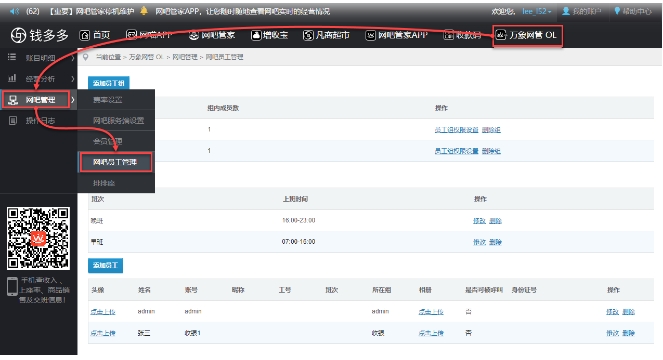Click 员工组权限设置 link in first row
This screenshot has height=360, width=663.
456,130
